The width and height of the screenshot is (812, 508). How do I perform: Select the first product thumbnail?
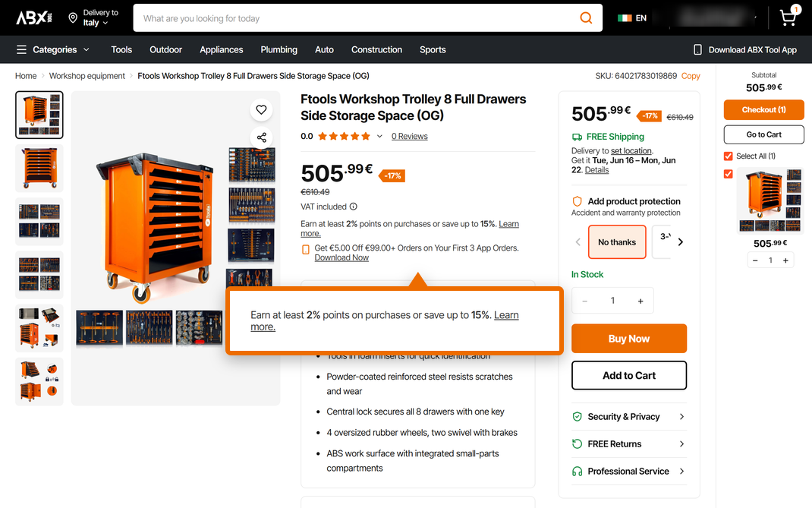pos(39,115)
